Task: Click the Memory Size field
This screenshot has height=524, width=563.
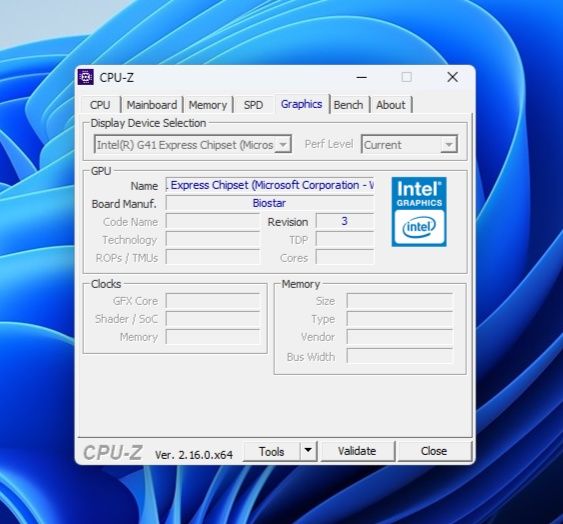Action: [399, 301]
